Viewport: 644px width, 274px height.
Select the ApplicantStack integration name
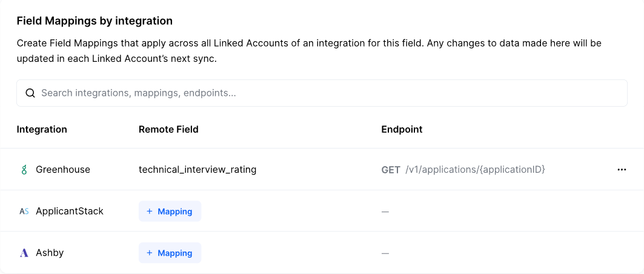70,212
